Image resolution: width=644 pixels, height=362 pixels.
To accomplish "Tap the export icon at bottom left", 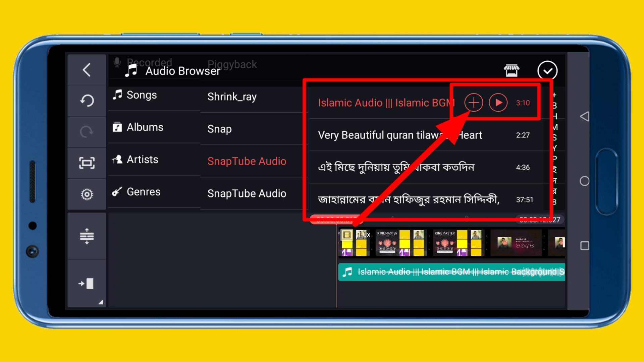I will click(87, 284).
